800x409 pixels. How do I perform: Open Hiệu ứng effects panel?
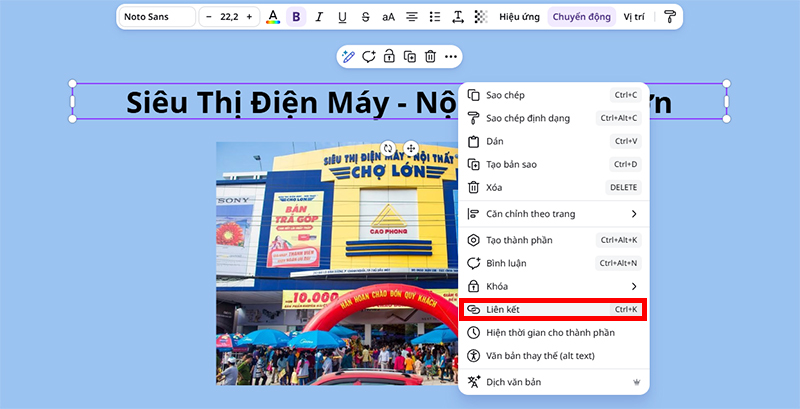click(519, 17)
